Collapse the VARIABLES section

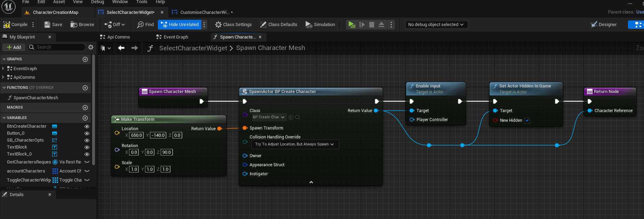pyautogui.click(x=4, y=118)
